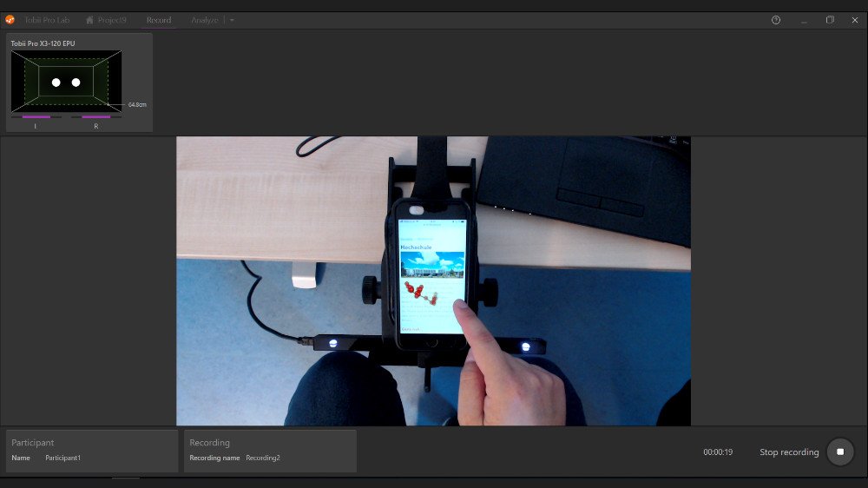Close the Tobii Pro Lab window
Image resolution: width=868 pixels, height=488 pixels.
point(855,20)
